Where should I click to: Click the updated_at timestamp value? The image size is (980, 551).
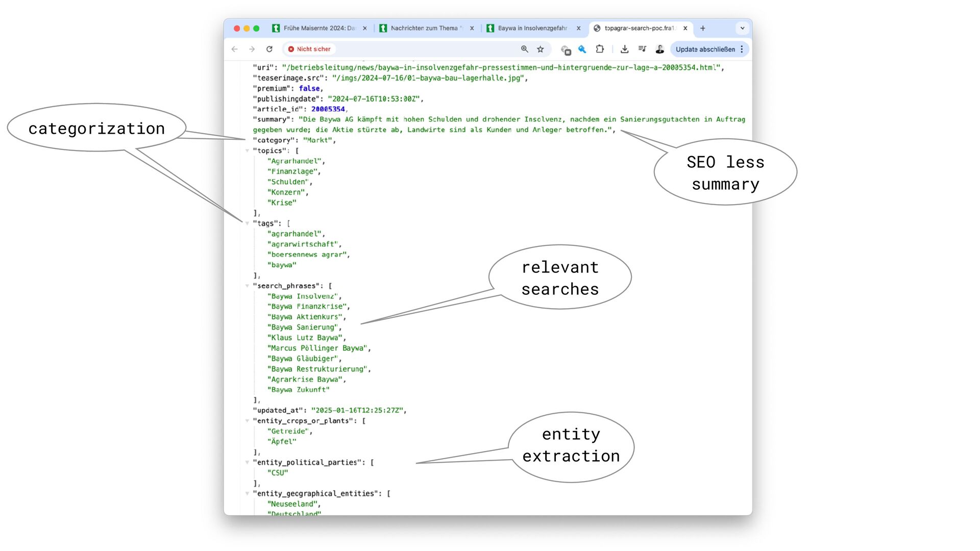pos(357,410)
